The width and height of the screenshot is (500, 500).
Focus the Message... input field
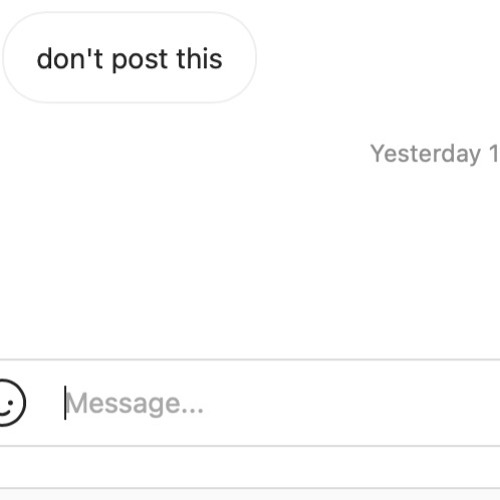(282, 403)
